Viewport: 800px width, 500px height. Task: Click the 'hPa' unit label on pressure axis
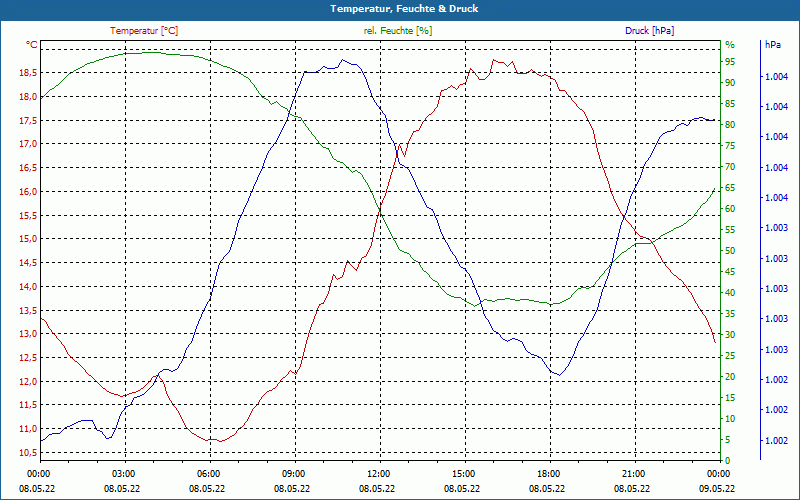coord(773,45)
